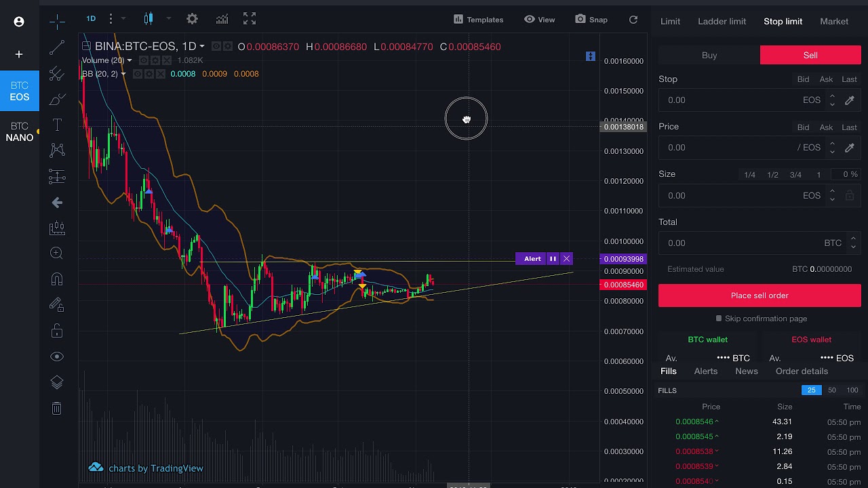Select the crosshair cursor tool

click(57, 22)
